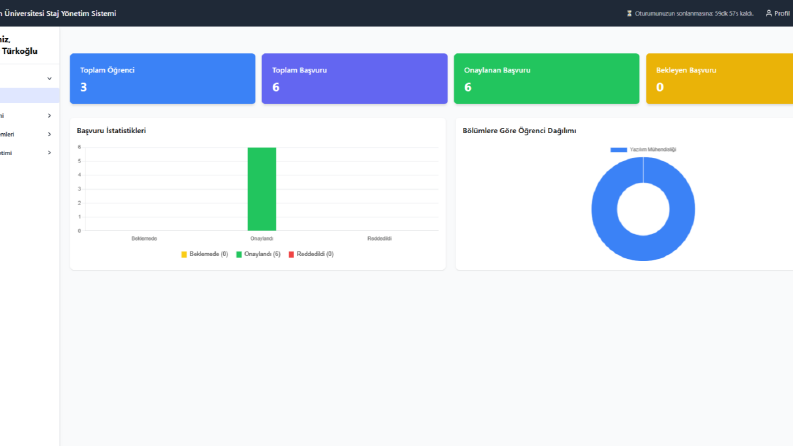Click the 'Başvuru İstatistikleri' chart heading
The height and width of the screenshot is (446, 793).
(x=111, y=130)
